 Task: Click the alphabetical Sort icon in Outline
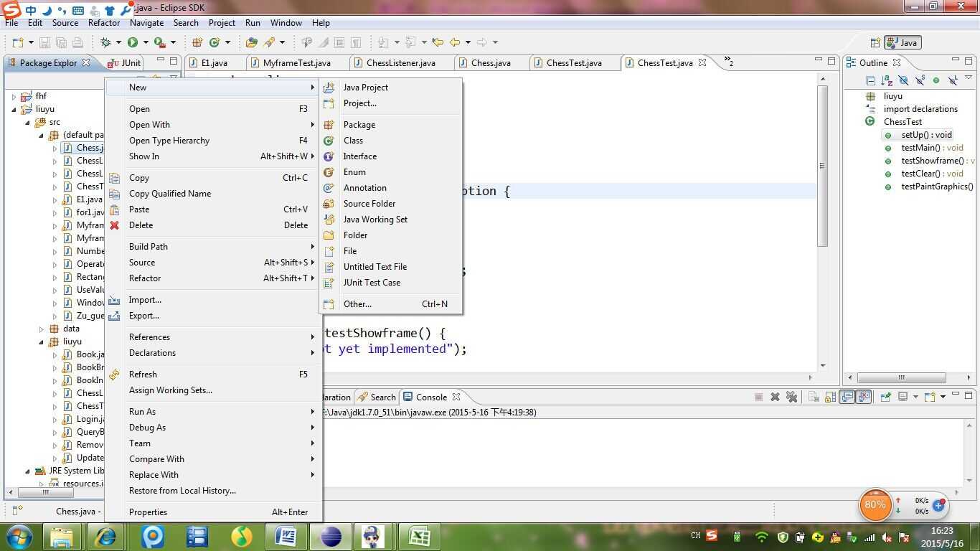click(x=887, y=80)
